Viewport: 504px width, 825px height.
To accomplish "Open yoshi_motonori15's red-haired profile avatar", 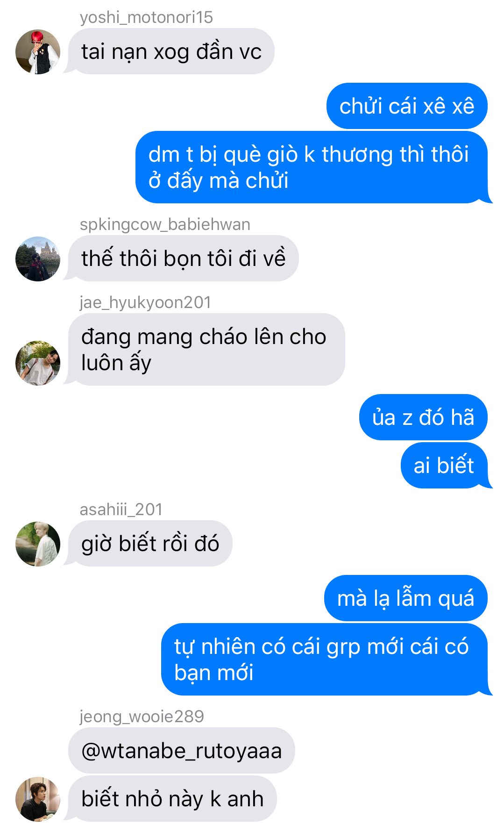I will click(38, 52).
